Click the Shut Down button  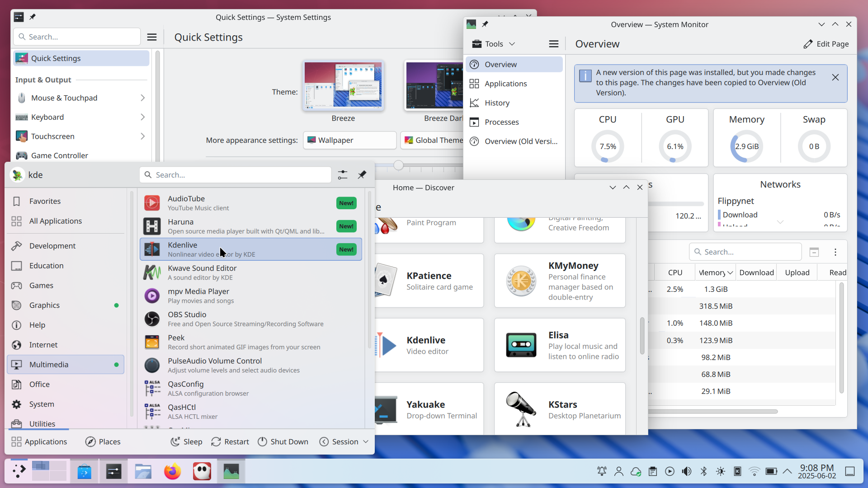click(x=283, y=441)
